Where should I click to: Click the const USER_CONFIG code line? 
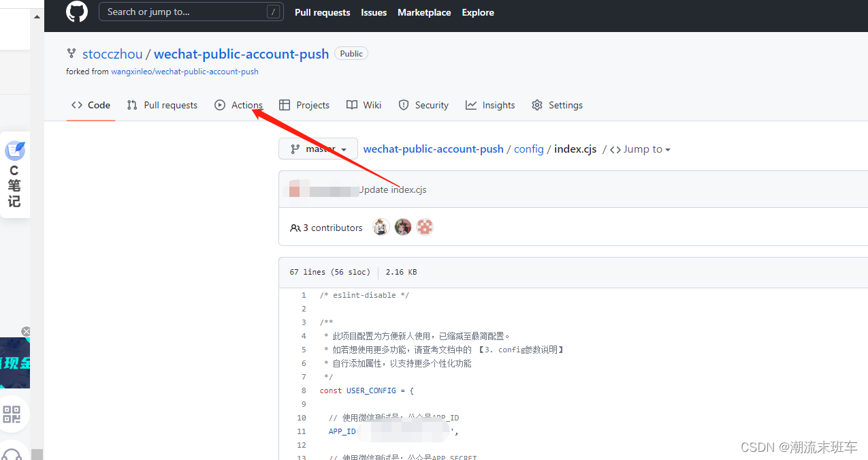tap(367, 390)
